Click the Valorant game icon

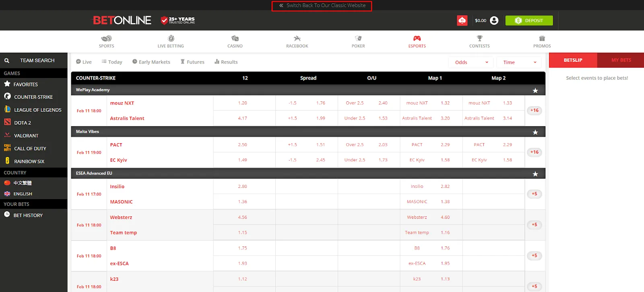point(7,135)
